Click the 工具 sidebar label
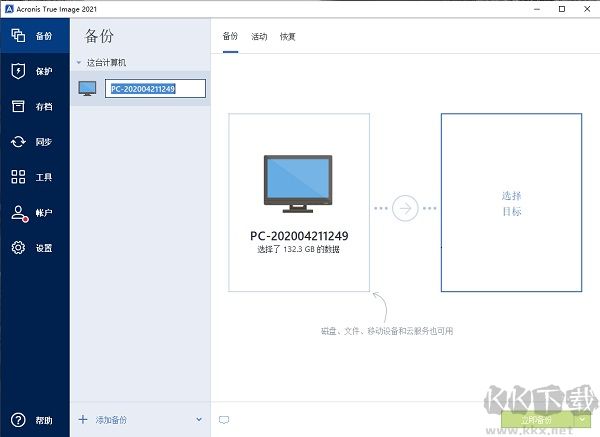600x437 pixels. (x=44, y=177)
